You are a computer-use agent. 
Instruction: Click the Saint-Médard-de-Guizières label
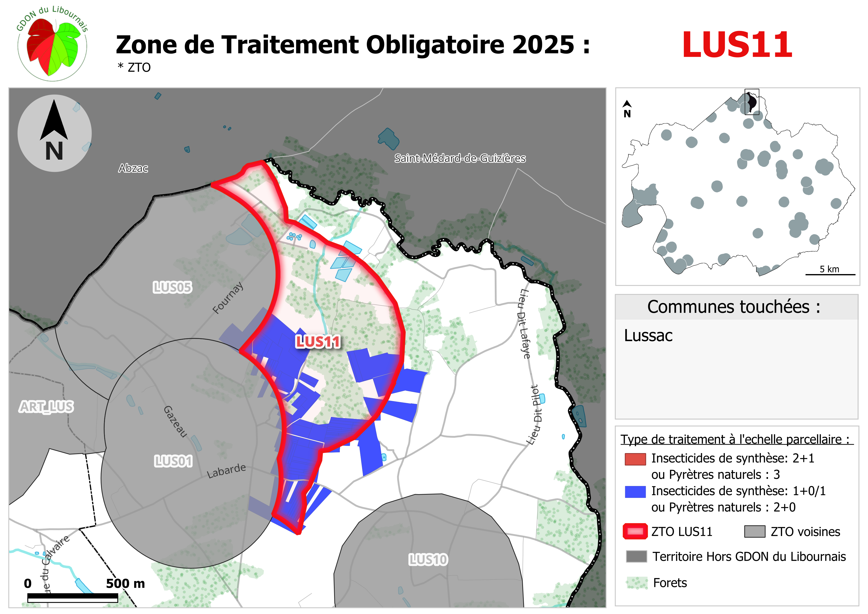[460, 158]
